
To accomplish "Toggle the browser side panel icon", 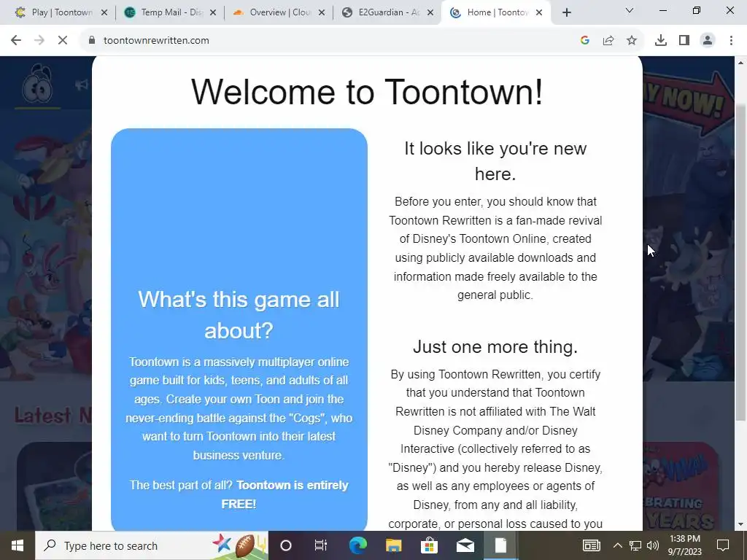I will [684, 41].
